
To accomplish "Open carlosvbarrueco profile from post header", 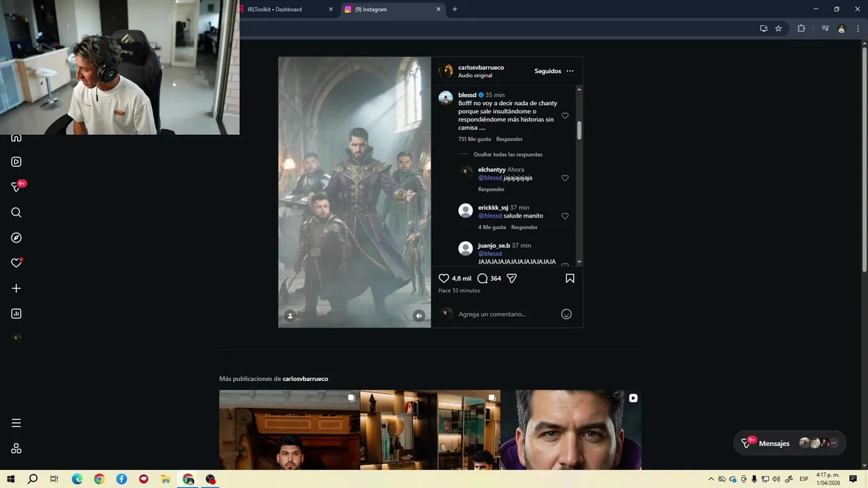I will coord(481,68).
